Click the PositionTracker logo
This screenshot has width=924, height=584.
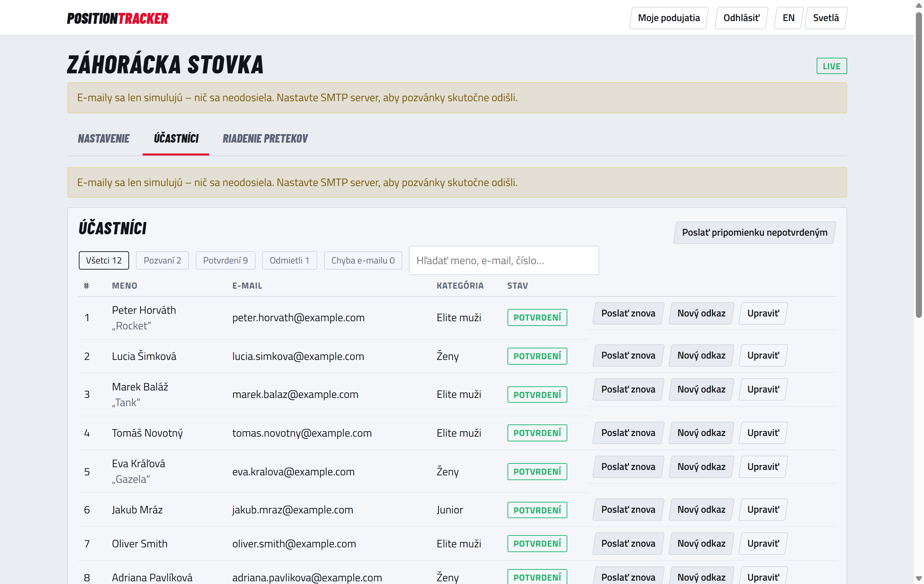point(118,18)
